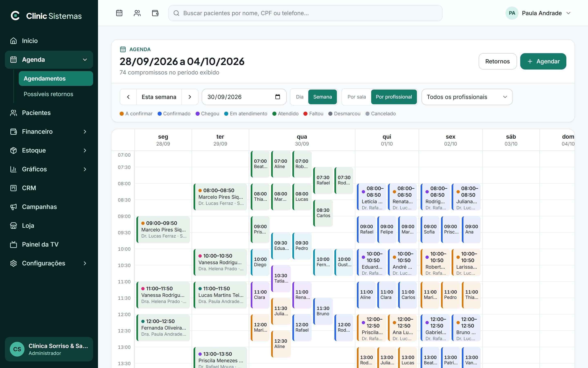Group agenda Por sala

point(356,97)
